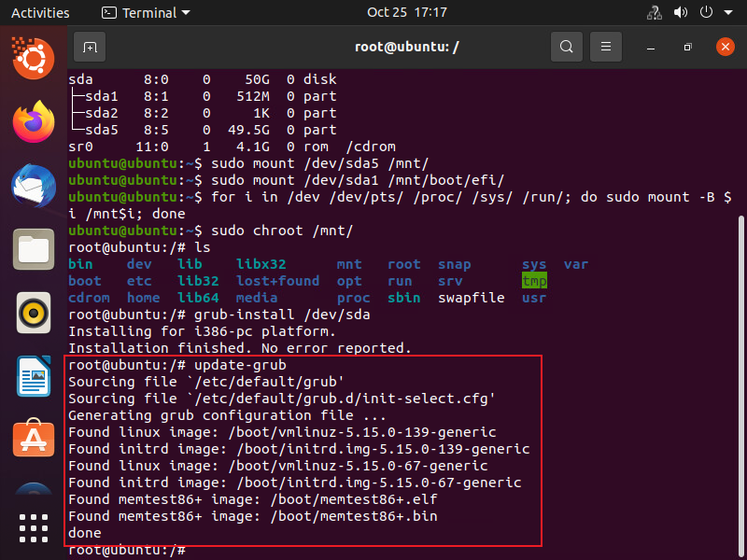Open the terminal hamburger menu
747x560 pixels.
click(606, 46)
